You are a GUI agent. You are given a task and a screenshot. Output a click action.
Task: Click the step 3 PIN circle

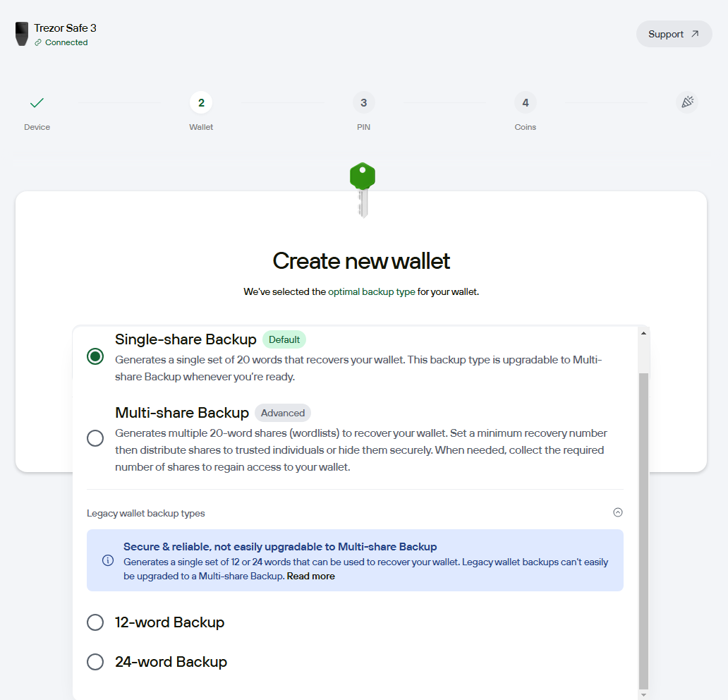click(363, 102)
